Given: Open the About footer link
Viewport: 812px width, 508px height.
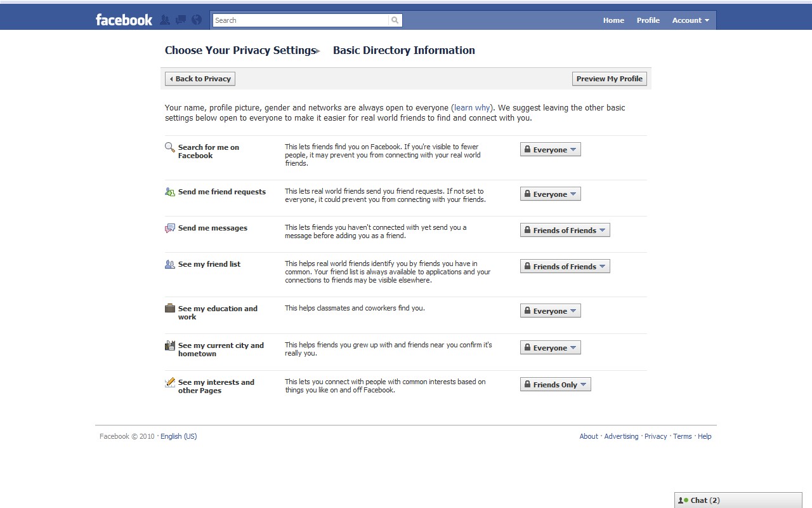Looking at the screenshot, I should pos(589,436).
